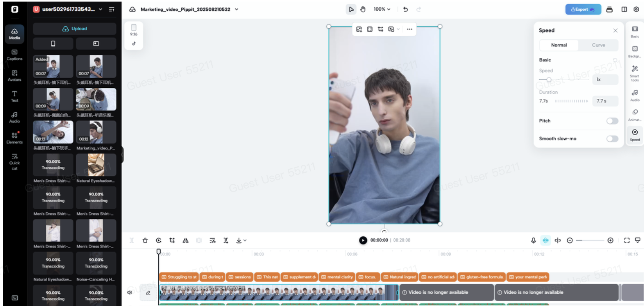Click the Export button
Viewport: 644px width, 306px height.
pos(583,9)
